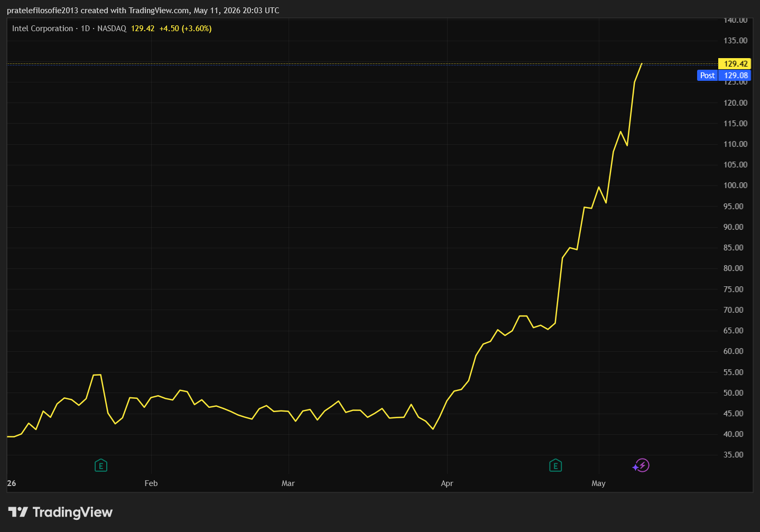Image resolution: width=760 pixels, height=532 pixels.
Task: Click the 45.00 price axis label
Action: pyautogui.click(x=733, y=414)
